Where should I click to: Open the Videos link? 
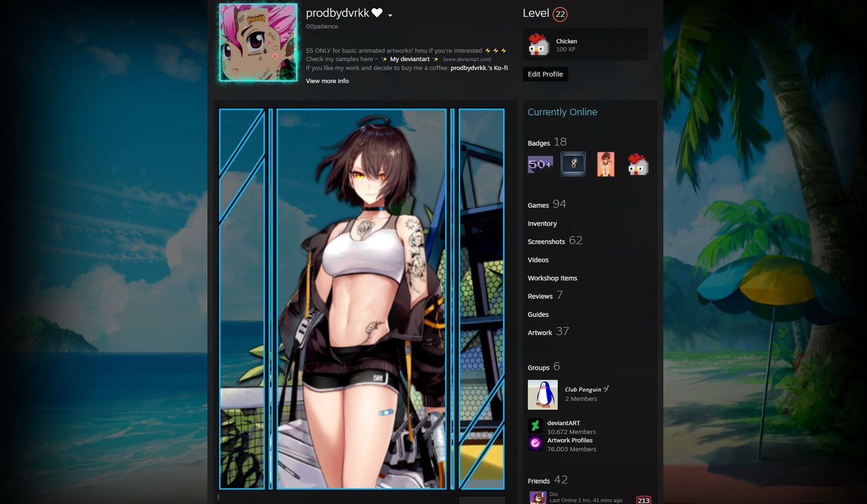tap(538, 260)
